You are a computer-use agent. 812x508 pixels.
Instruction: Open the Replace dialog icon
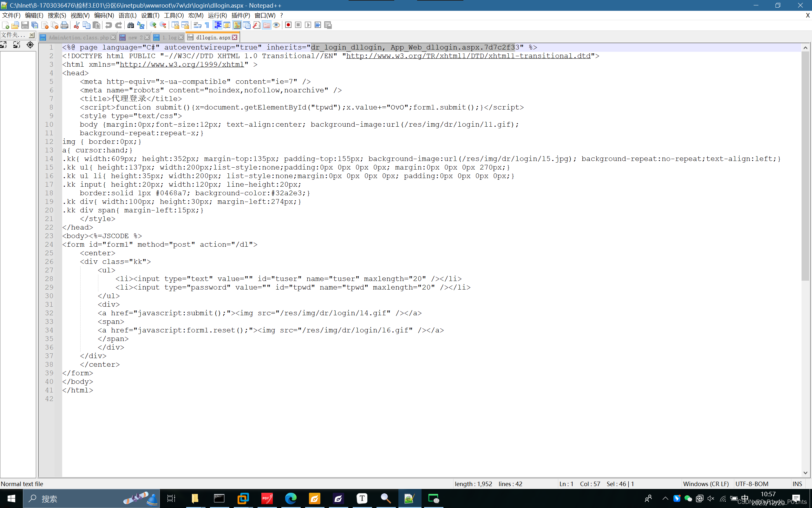tap(141, 25)
